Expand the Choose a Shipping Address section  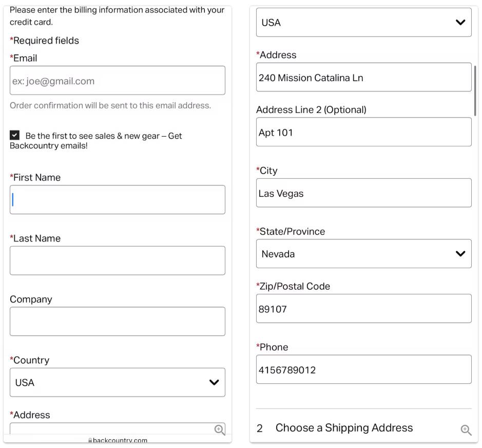point(344,428)
